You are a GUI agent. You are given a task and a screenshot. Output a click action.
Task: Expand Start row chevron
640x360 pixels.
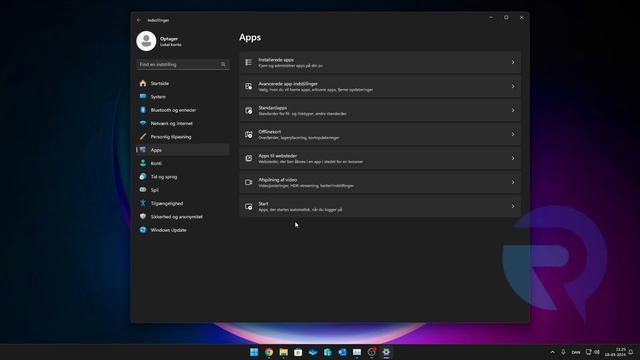(x=513, y=206)
